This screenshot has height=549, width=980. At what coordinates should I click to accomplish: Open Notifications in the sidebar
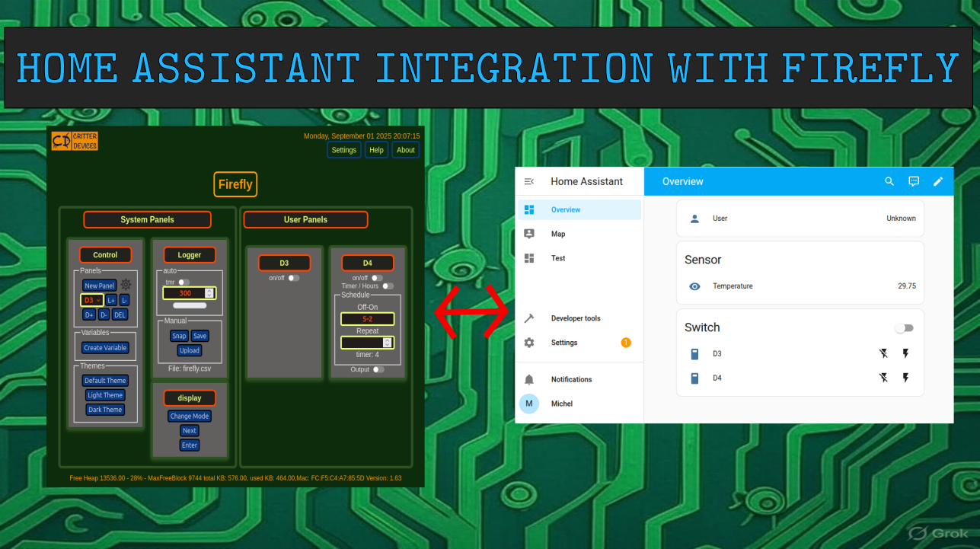(x=579, y=379)
